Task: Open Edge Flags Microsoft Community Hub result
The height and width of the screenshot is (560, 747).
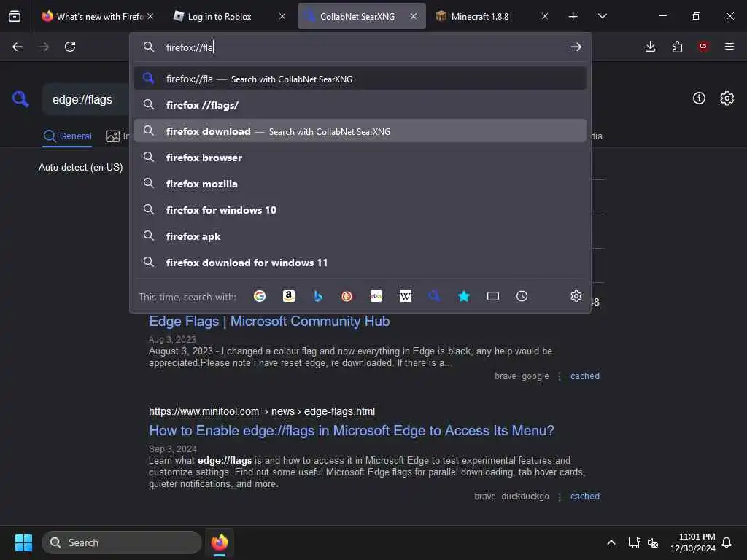Action: (269, 322)
